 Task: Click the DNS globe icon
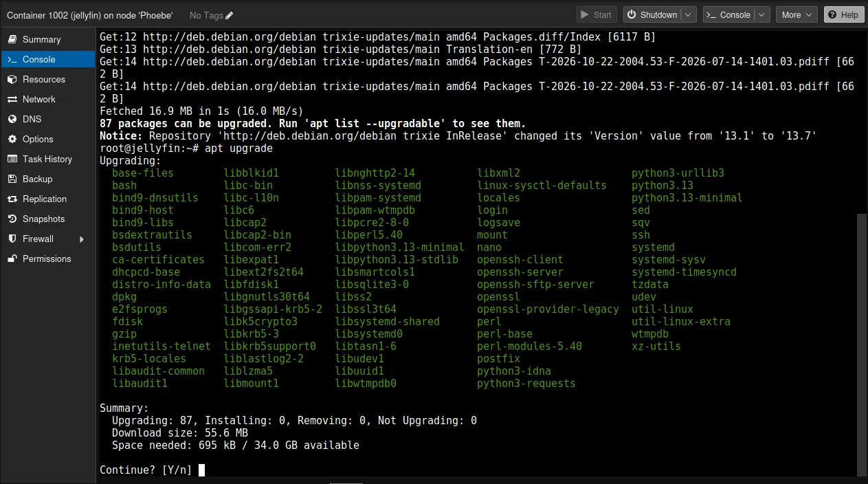[x=12, y=119]
